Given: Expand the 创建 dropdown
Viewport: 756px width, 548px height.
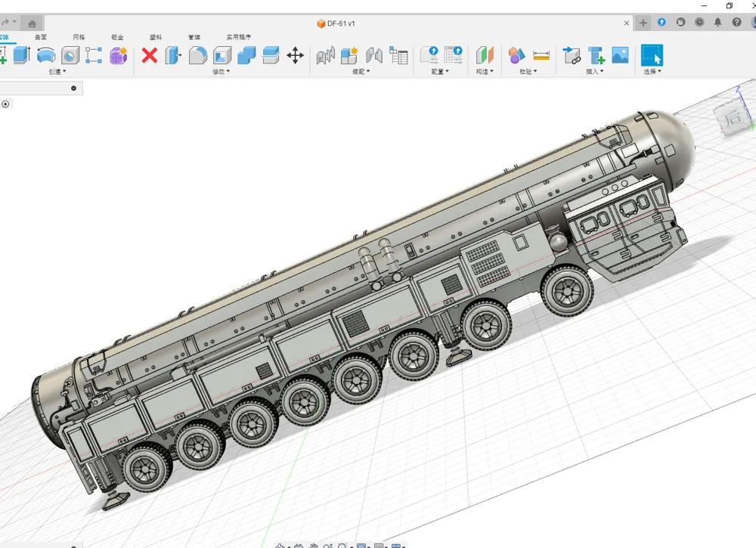Looking at the screenshot, I should click(57, 71).
